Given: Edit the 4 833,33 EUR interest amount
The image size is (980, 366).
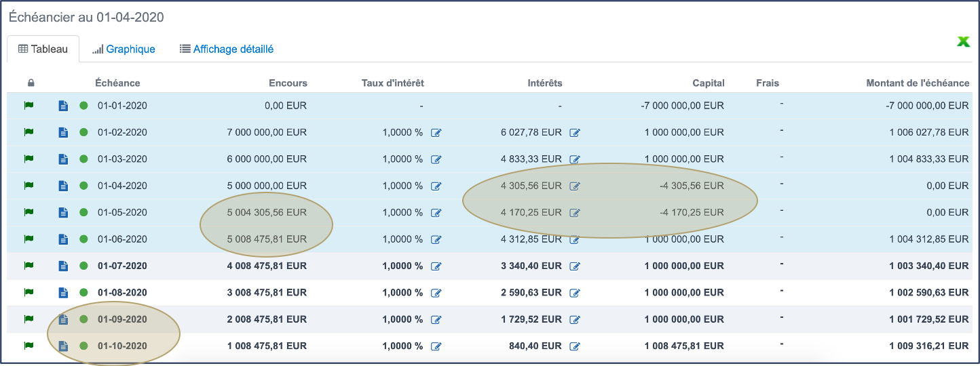Looking at the screenshot, I should pos(575,159).
